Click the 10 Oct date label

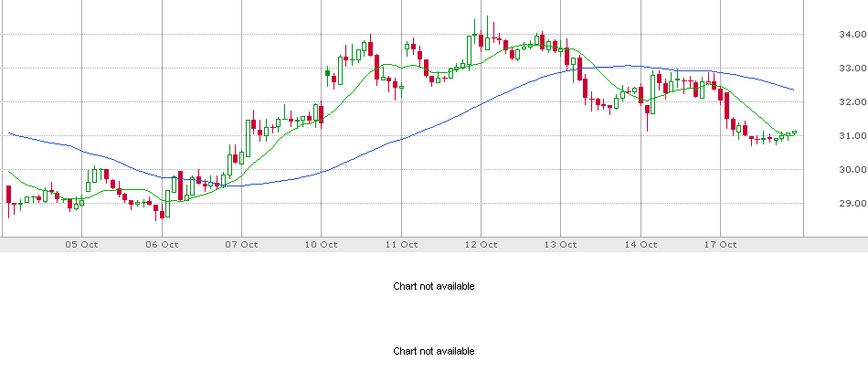321,245
